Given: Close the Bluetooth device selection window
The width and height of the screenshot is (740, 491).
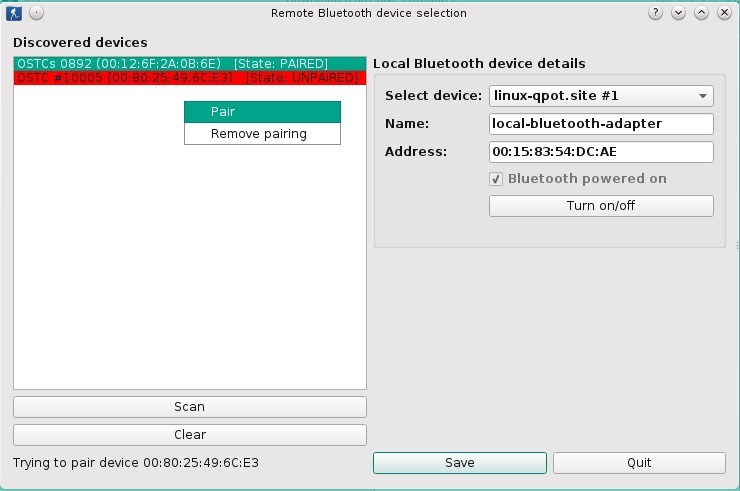Looking at the screenshot, I should [x=724, y=13].
